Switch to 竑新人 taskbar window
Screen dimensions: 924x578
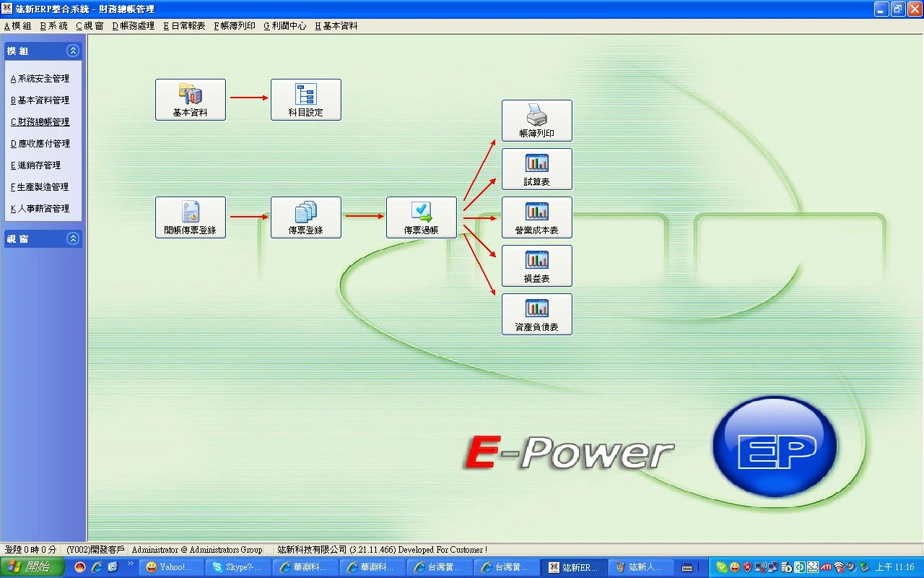click(641, 567)
